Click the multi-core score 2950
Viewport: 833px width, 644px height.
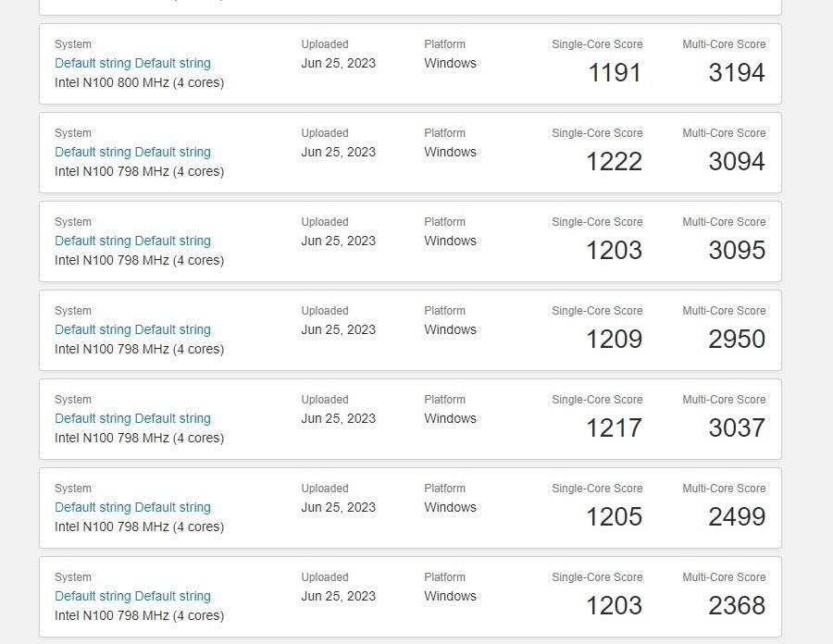click(x=737, y=340)
